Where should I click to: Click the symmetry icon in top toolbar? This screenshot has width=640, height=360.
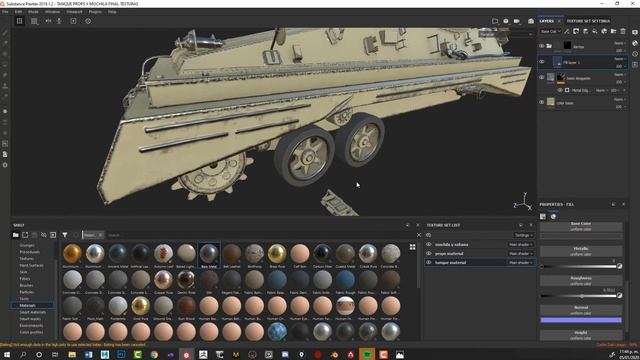(x=48, y=21)
